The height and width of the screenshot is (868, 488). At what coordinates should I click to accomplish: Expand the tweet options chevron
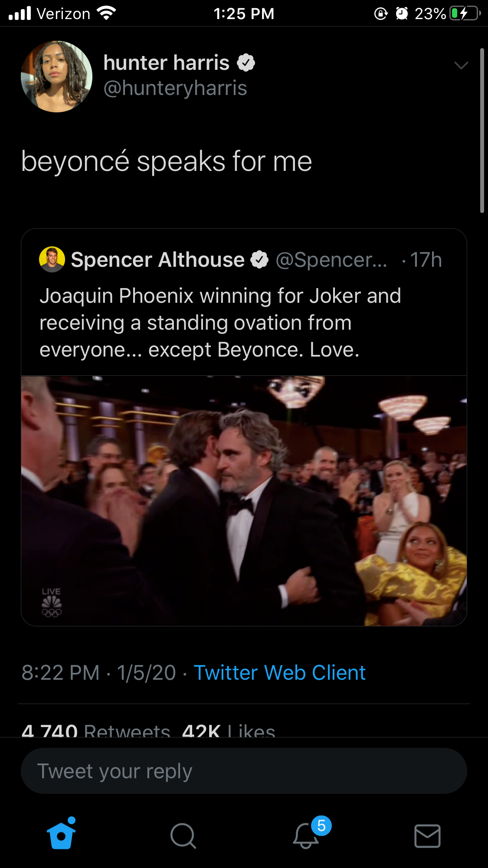[x=461, y=66]
